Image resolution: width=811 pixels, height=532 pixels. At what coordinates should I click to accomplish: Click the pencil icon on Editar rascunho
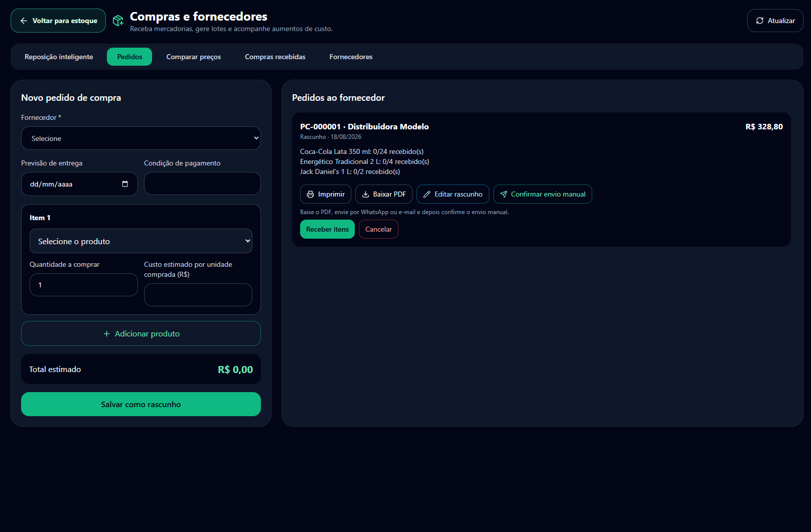[x=427, y=194]
